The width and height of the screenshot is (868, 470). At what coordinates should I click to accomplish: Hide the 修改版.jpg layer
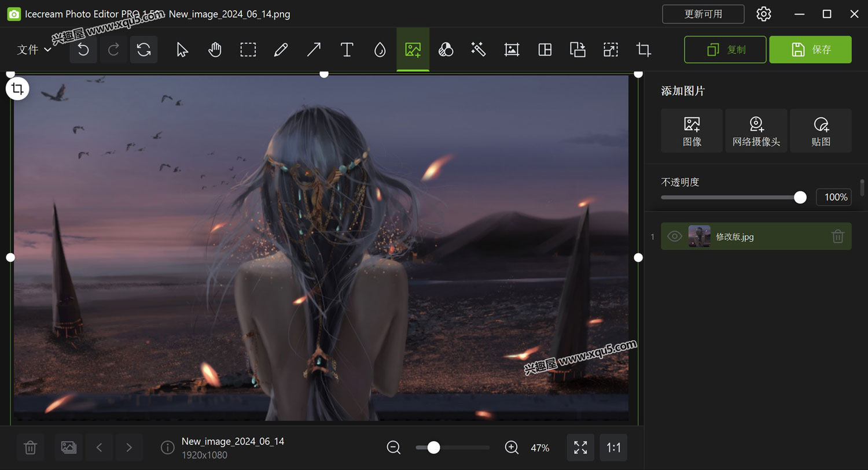tap(674, 236)
